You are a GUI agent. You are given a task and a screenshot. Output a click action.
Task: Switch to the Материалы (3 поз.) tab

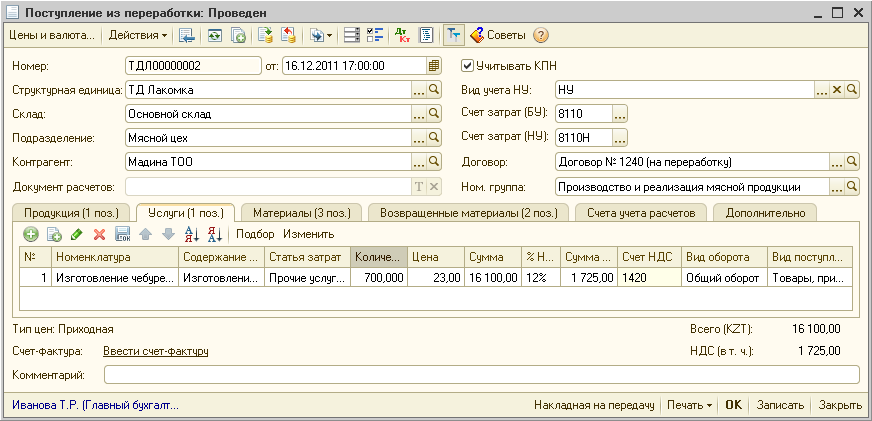click(x=301, y=212)
